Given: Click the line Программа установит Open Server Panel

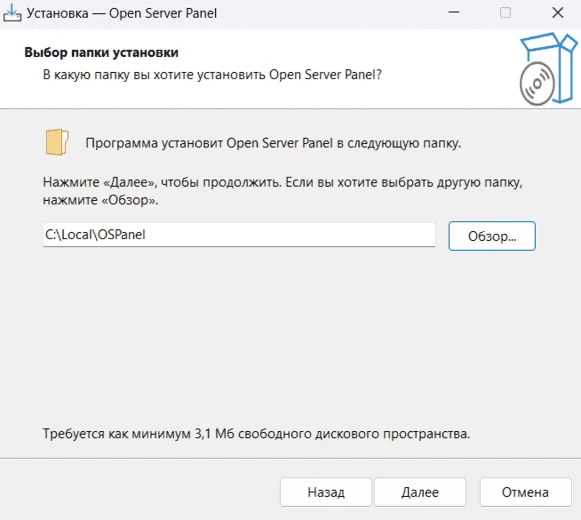Looking at the screenshot, I should (273, 143).
